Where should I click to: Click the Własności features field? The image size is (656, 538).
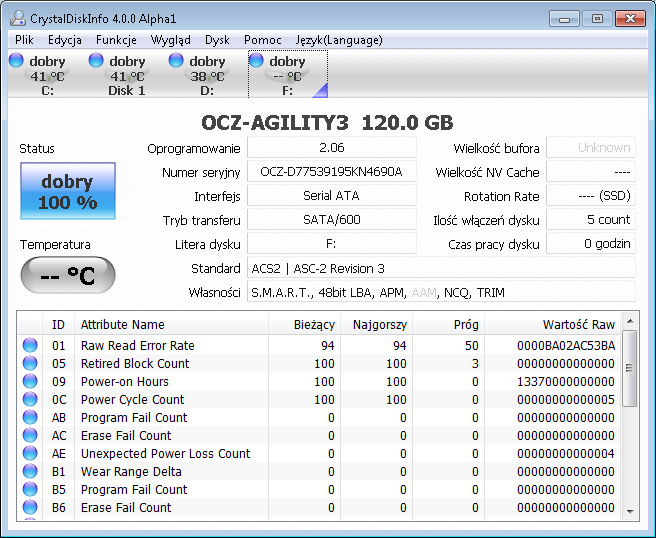[441, 292]
